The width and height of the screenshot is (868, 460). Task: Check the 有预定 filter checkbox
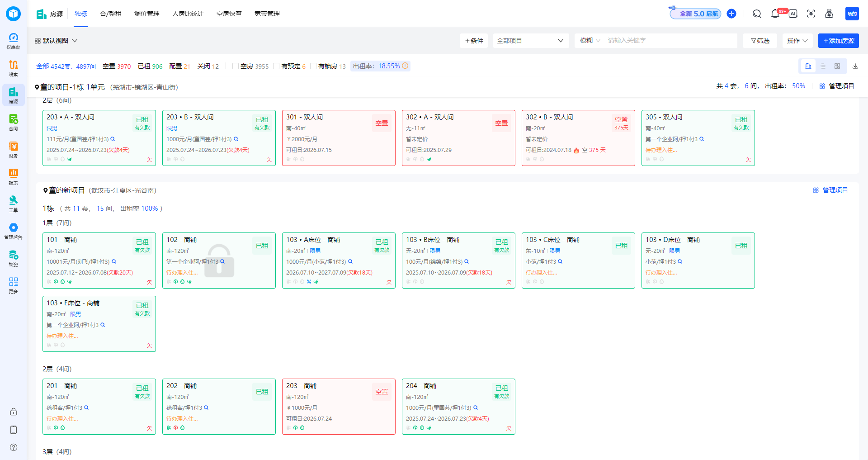tap(276, 66)
